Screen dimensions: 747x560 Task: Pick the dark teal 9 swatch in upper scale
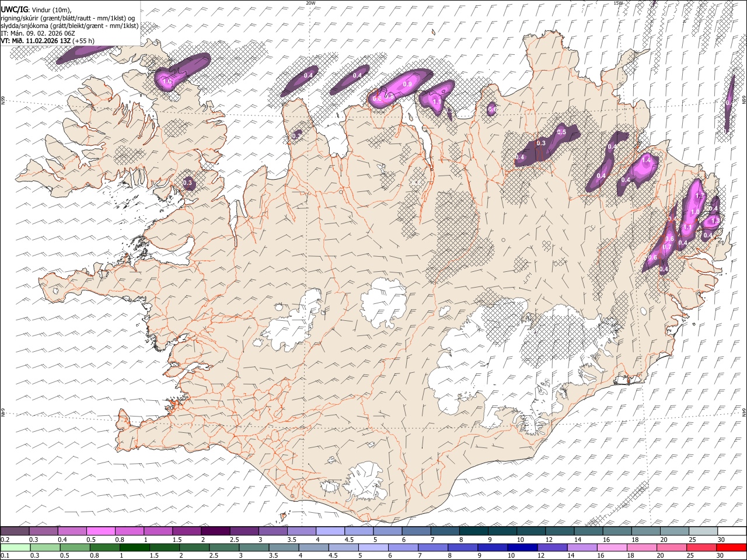click(x=473, y=531)
